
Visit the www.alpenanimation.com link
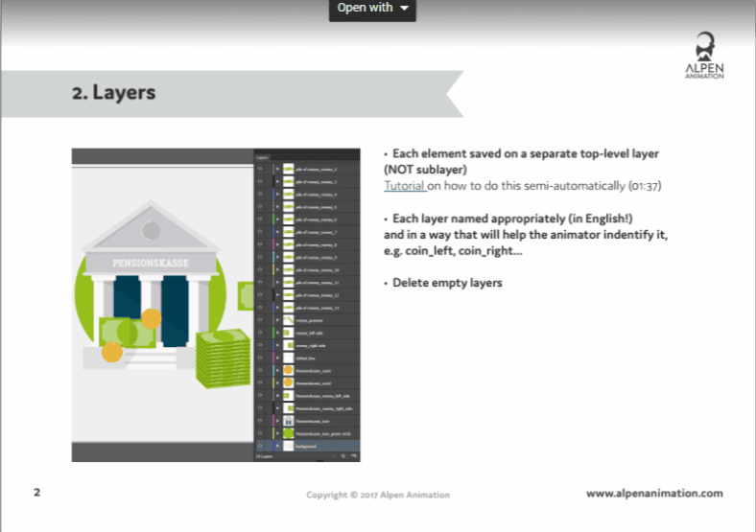coord(654,494)
